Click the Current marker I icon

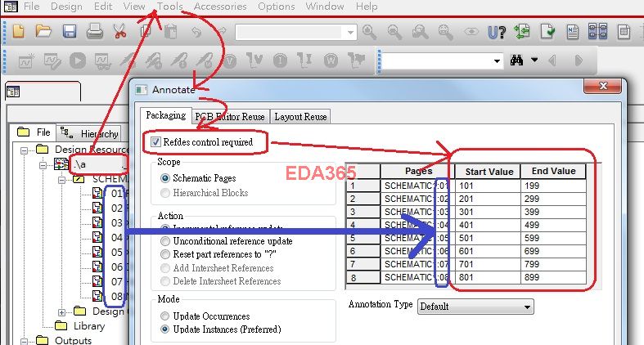point(280,61)
